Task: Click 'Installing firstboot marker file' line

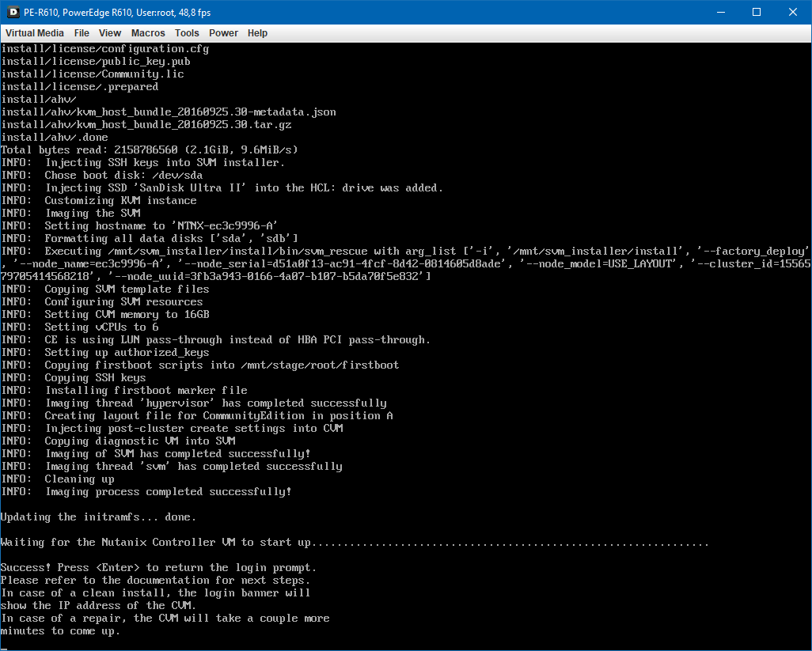Action: 124,391
